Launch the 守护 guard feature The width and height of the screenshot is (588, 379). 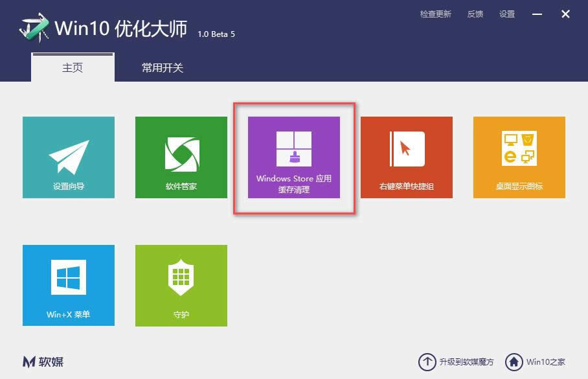pos(181,285)
